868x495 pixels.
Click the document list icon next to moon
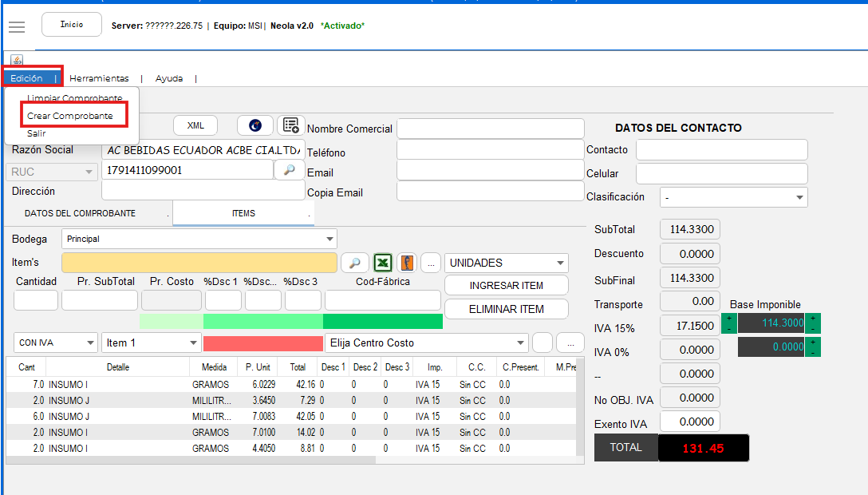coord(290,125)
